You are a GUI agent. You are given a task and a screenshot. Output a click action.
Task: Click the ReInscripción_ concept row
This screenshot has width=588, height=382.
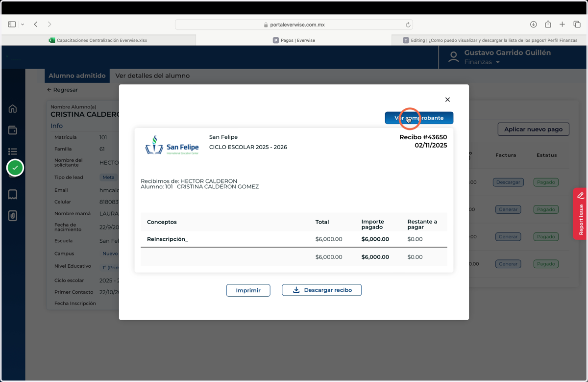294,239
